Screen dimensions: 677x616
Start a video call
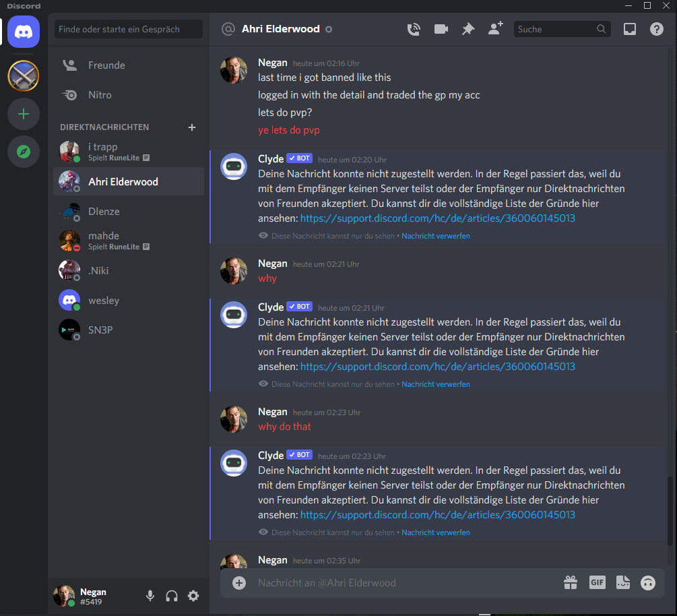tap(441, 29)
